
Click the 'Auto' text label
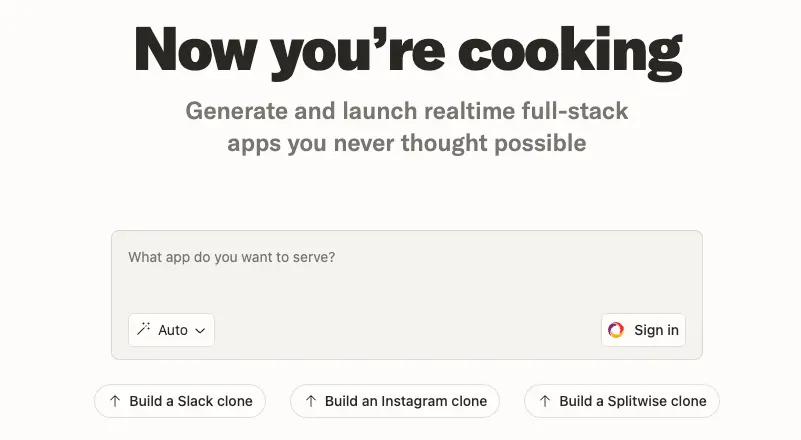point(173,330)
